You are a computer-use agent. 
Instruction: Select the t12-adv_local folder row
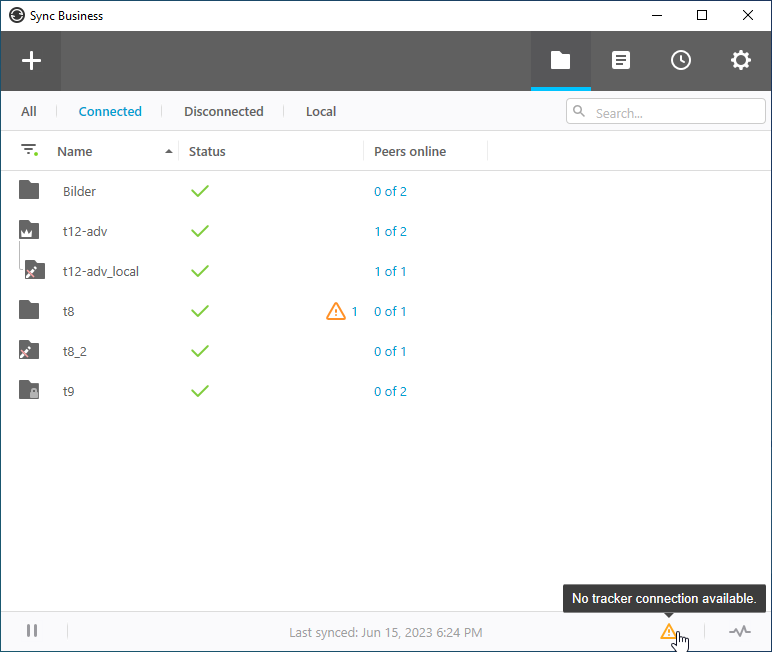tap(100, 271)
